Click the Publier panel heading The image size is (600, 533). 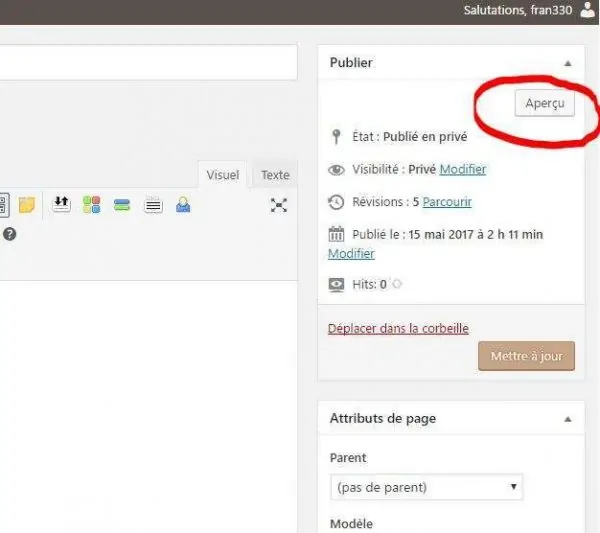click(x=351, y=63)
